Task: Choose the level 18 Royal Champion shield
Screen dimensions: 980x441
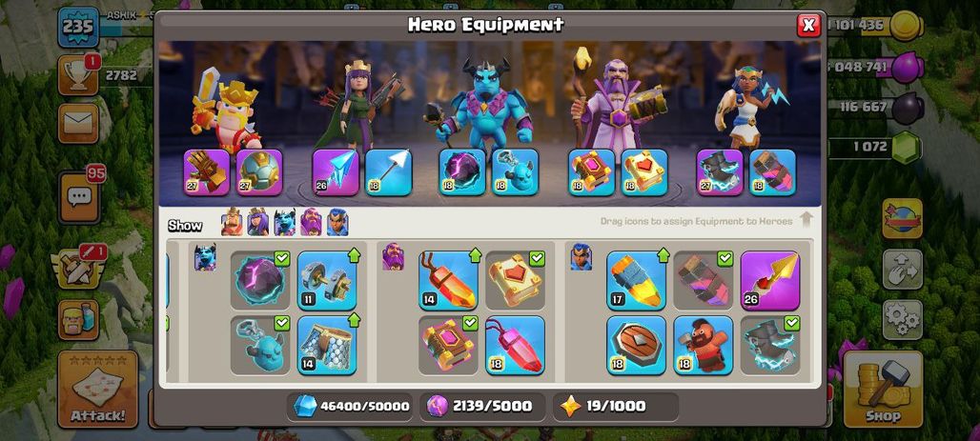Action: coord(636,345)
